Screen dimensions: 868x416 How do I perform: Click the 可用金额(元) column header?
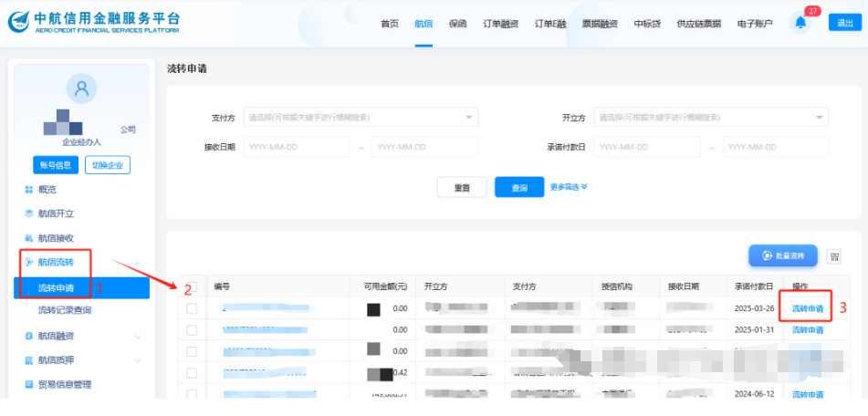pos(386,286)
